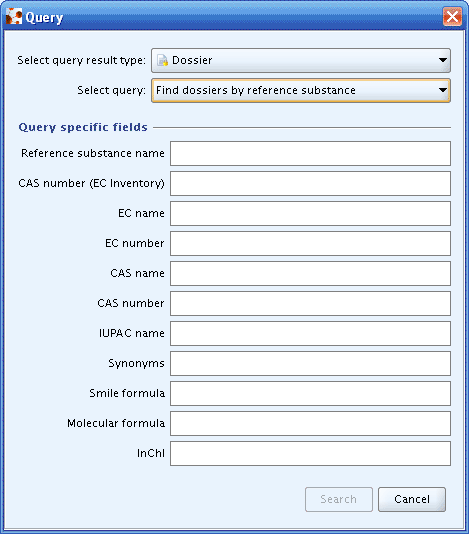Focus the CAS name input box
The width and height of the screenshot is (469, 534).
pyautogui.click(x=310, y=273)
